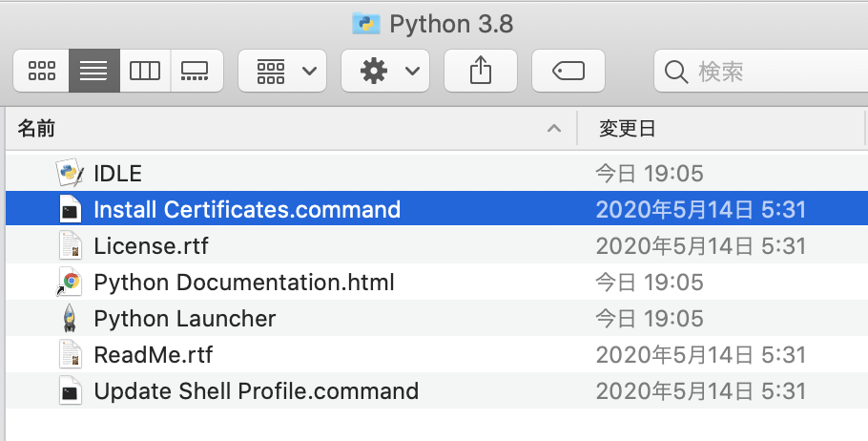Click Update Shell Profile.command's modified date

700,391
